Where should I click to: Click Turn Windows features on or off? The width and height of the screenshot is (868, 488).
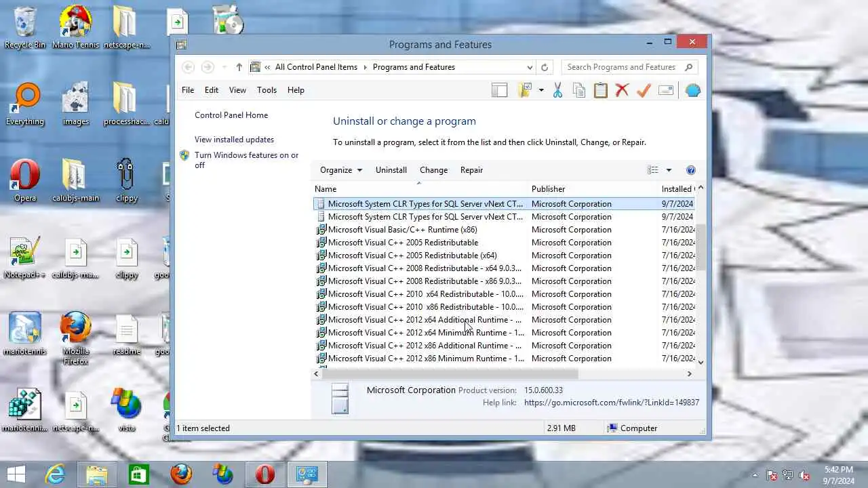pyautogui.click(x=246, y=160)
